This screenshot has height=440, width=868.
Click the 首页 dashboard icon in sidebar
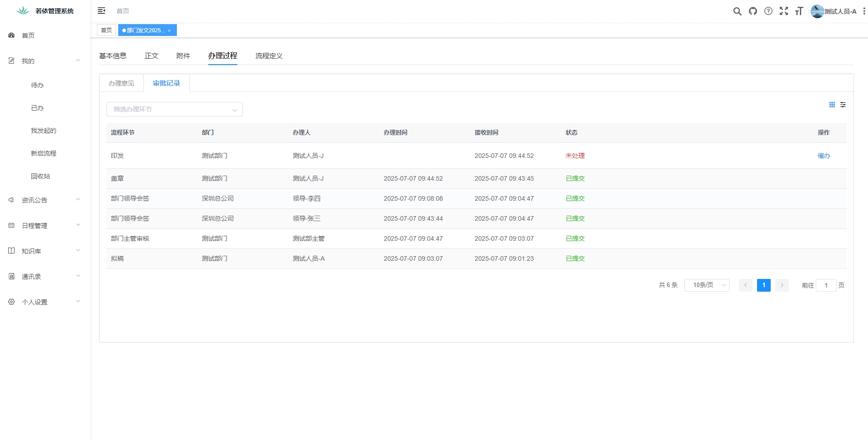11,35
